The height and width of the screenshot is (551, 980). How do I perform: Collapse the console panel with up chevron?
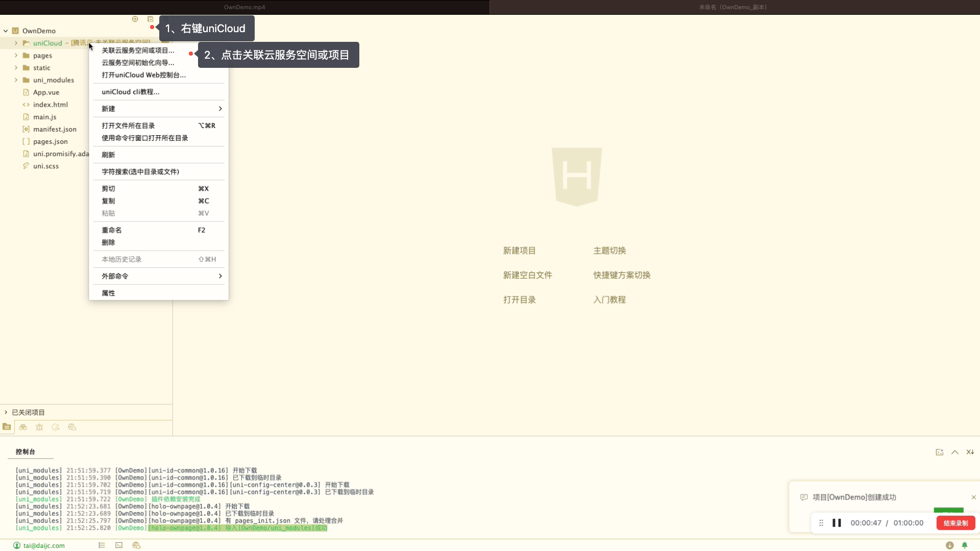[x=955, y=452]
